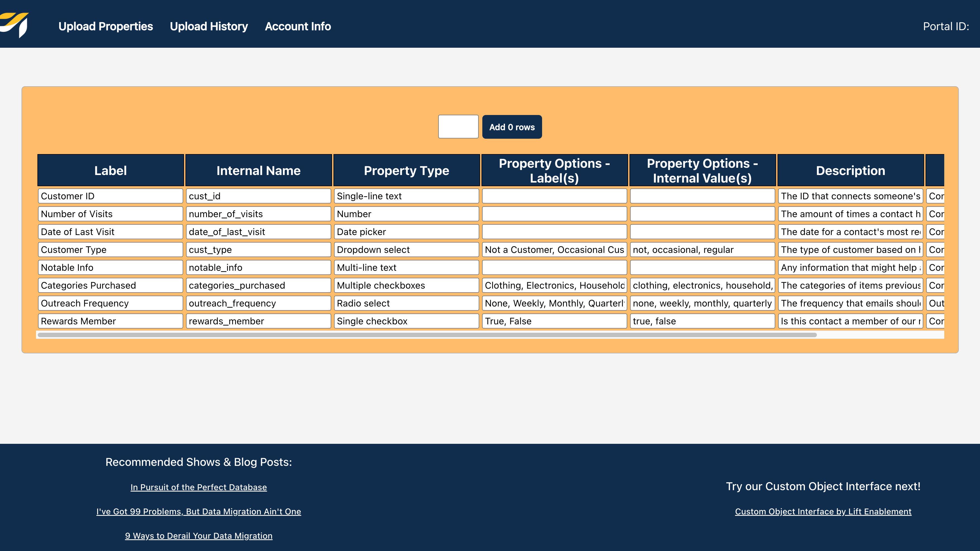The width and height of the screenshot is (980, 551).
Task: Edit Outreach Frequency option labels field
Action: pyautogui.click(x=554, y=303)
